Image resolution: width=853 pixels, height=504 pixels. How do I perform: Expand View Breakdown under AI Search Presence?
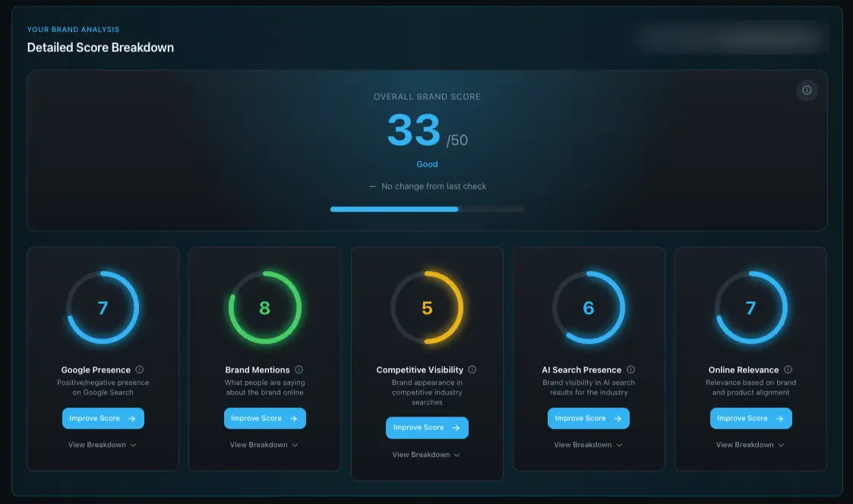pyautogui.click(x=588, y=445)
